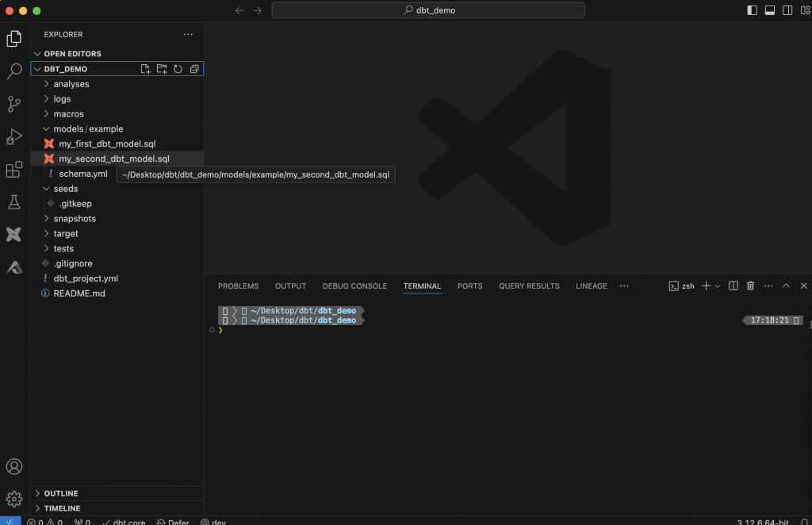812x525 pixels.
Task: Toggle secondary side bar visibility
Action: 787,10
